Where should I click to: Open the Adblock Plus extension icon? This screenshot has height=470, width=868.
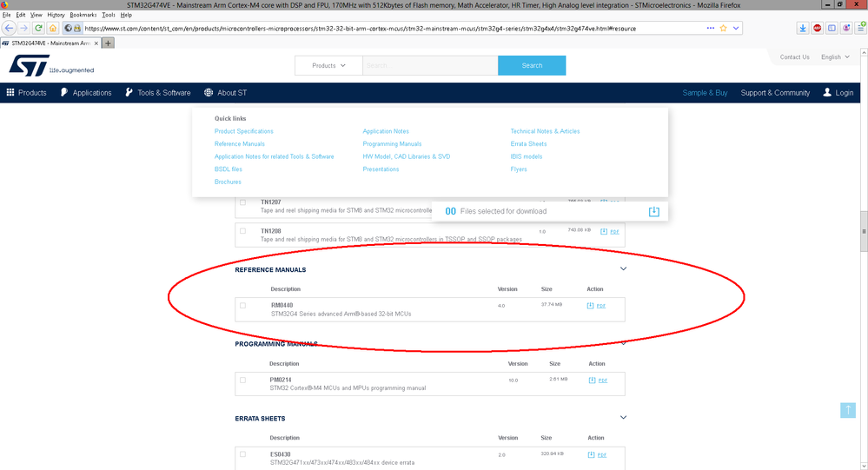[x=817, y=28]
